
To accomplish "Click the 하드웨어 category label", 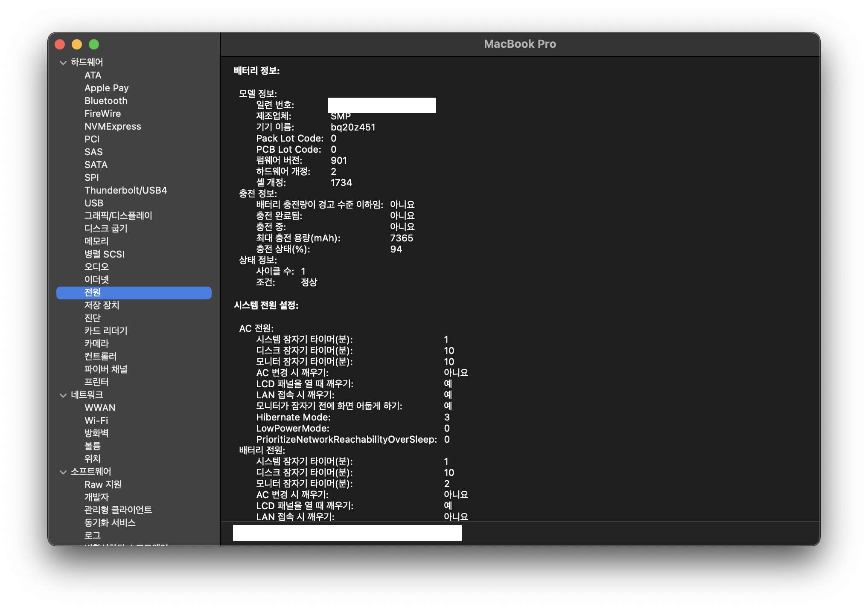I will click(87, 62).
